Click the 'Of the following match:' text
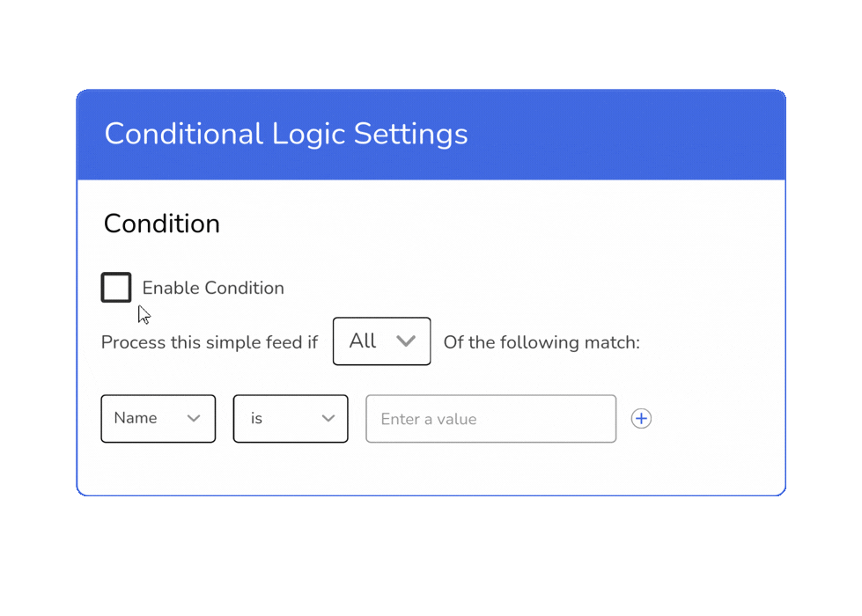Viewport: 862px width, 616px height. coord(542,342)
